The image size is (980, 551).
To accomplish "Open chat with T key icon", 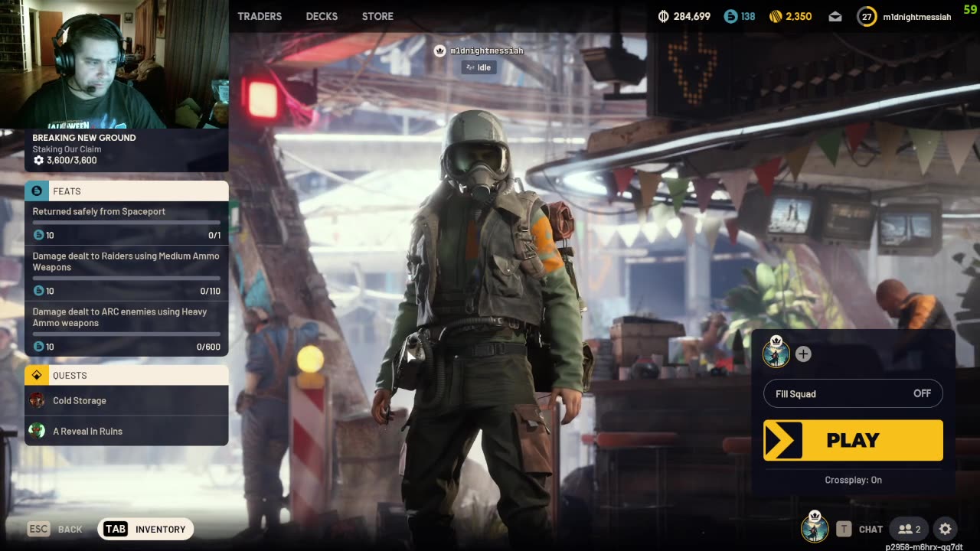I will [844, 529].
